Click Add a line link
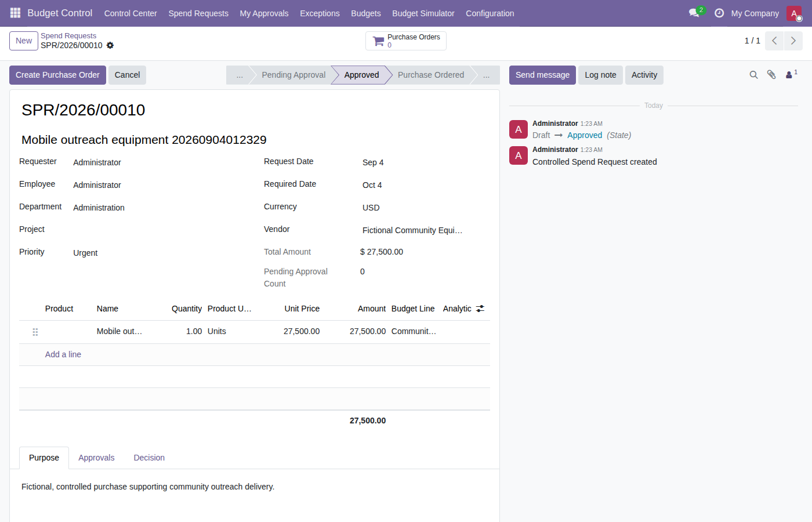Viewport: 812px width, 522px height. tap(63, 354)
